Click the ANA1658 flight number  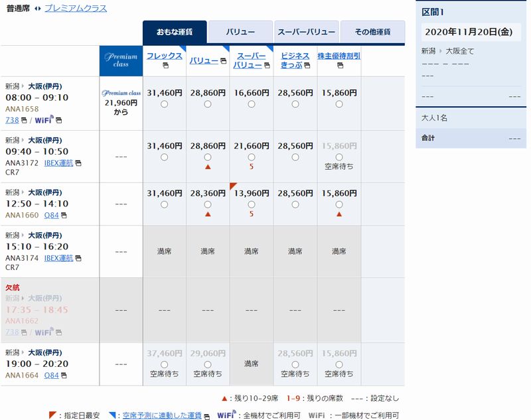(x=22, y=109)
